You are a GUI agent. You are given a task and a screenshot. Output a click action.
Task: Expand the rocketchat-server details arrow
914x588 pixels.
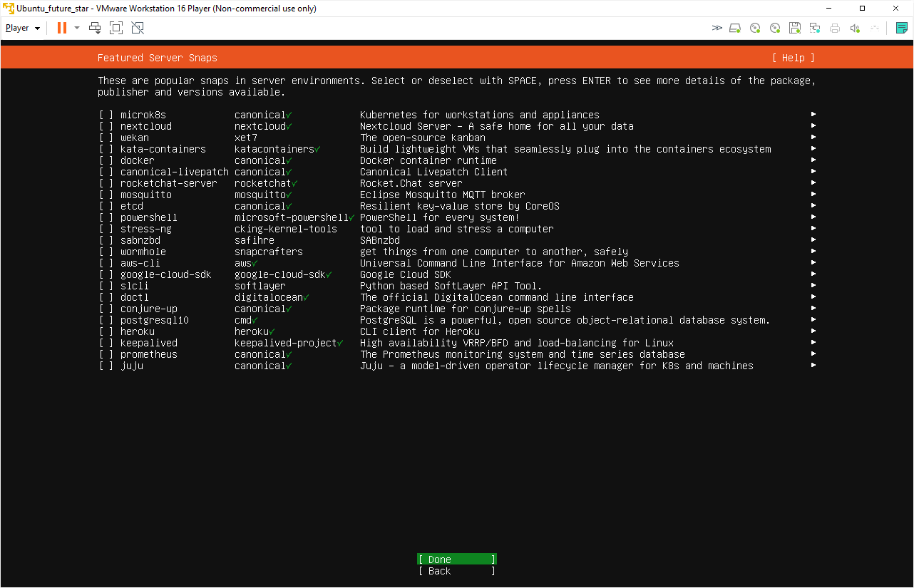coord(813,183)
